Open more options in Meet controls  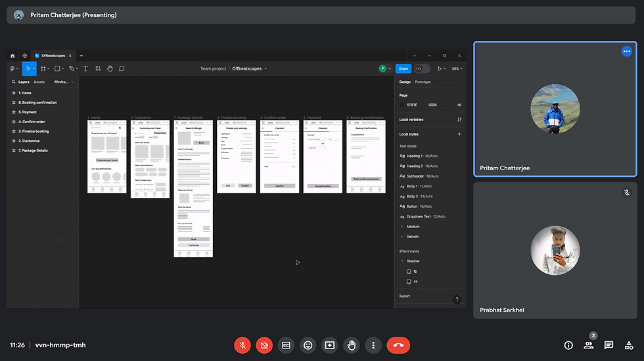pos(373,345)
